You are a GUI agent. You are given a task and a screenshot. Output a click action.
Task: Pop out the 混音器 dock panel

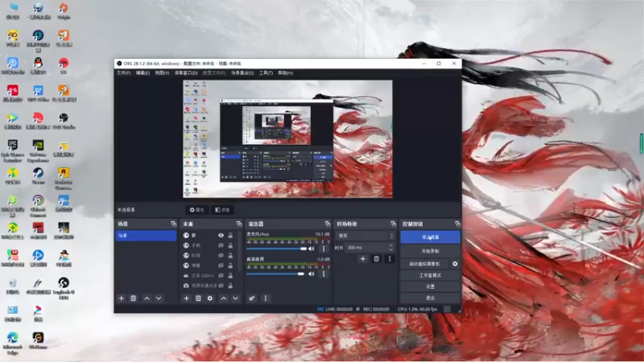328,224
